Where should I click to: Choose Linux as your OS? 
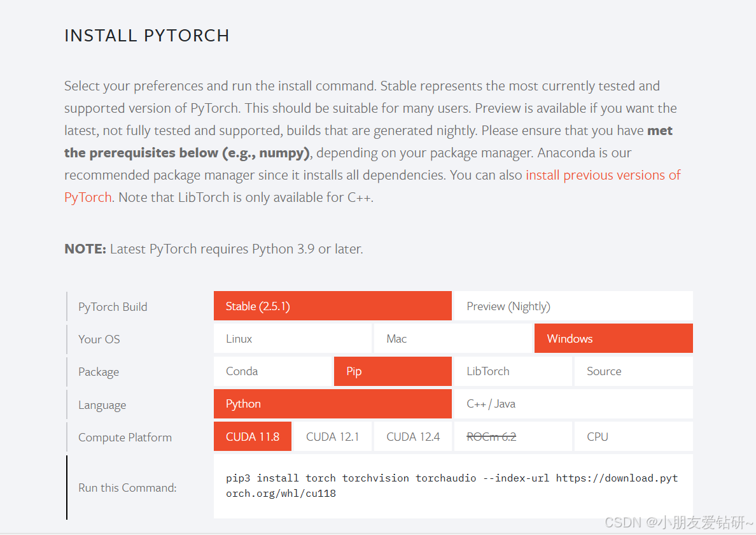click(x=293, y=338)
